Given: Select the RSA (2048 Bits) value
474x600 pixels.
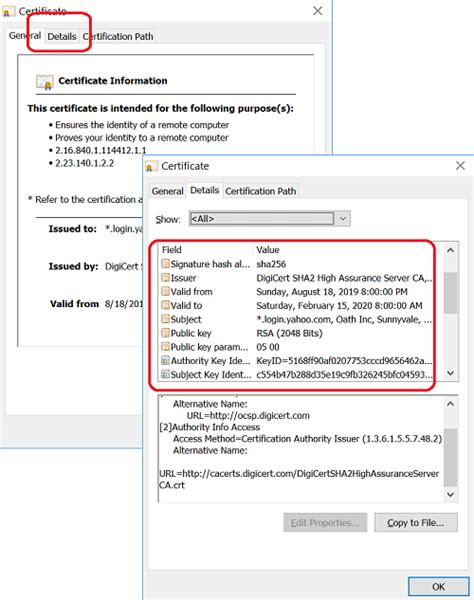Looking at the screenshot, I should (289, 333).
